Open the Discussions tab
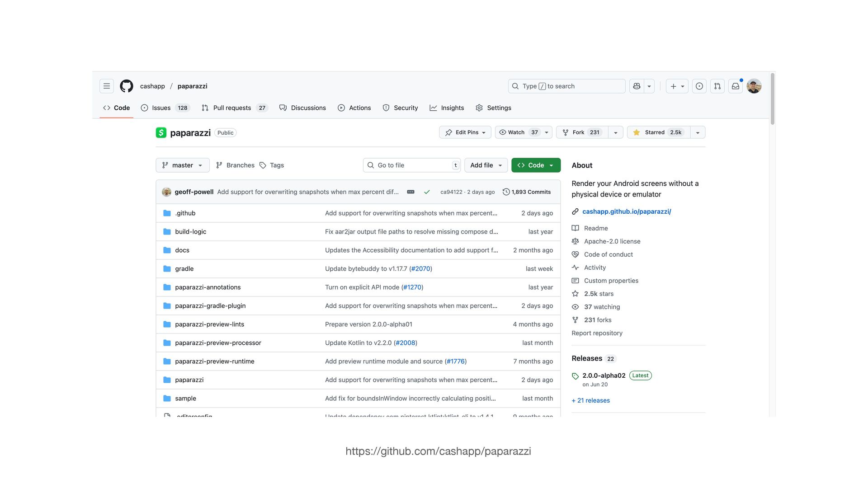The height and width of the screenshot is (488, 868). (x=302, y=108)
